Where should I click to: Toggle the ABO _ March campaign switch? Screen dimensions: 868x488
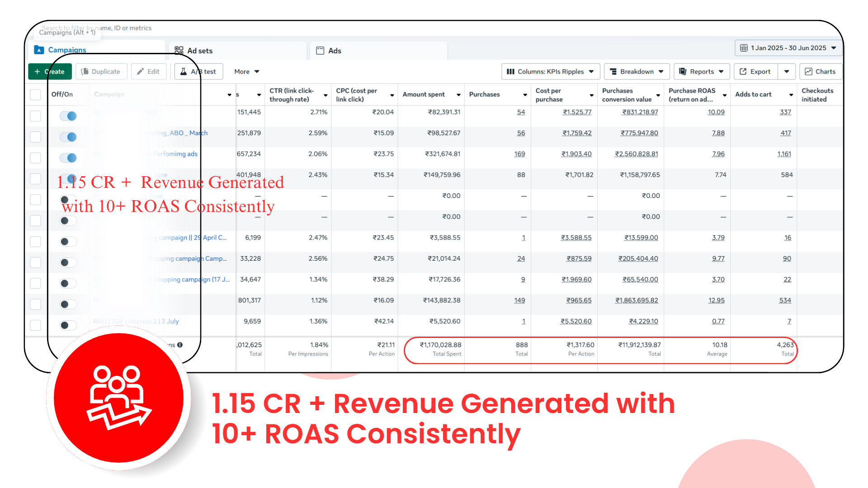(x=68, y=137)
